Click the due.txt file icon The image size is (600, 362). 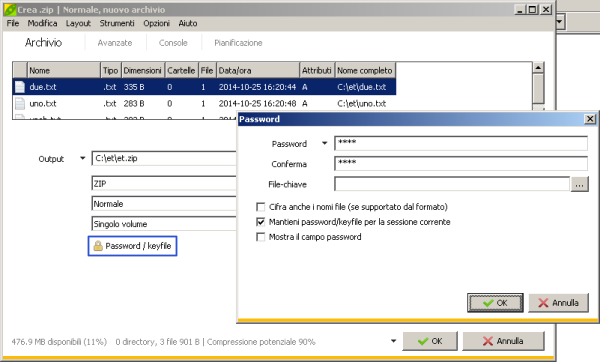(20, 87)
